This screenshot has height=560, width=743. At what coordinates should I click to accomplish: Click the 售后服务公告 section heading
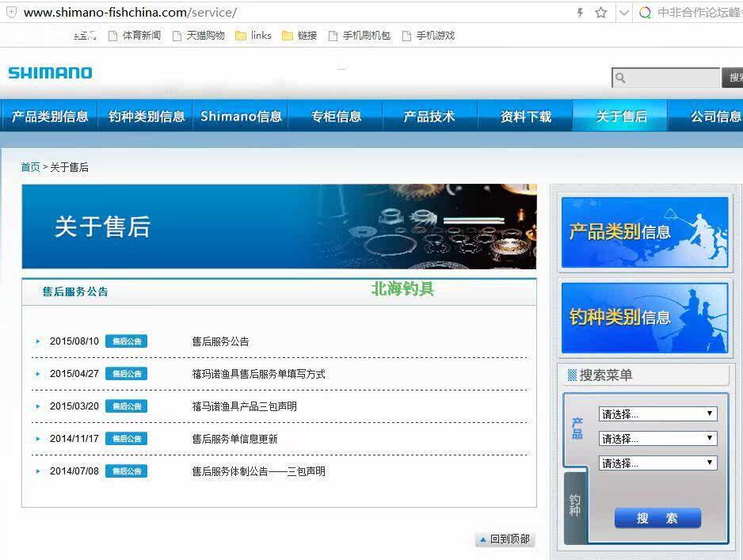click(75, 291)
